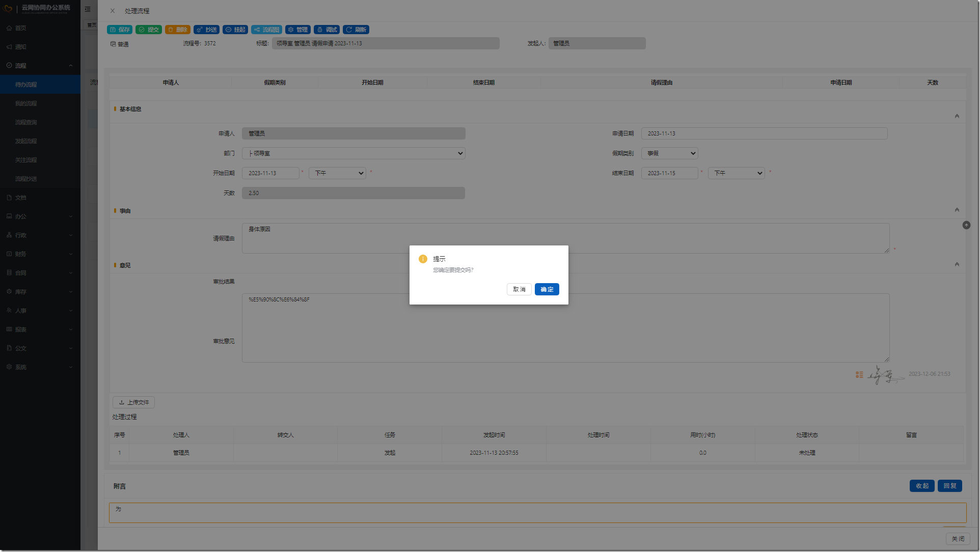Click the 附言 remark input field
The height and width of the screenshot is (552, 980).
point(537,513)
